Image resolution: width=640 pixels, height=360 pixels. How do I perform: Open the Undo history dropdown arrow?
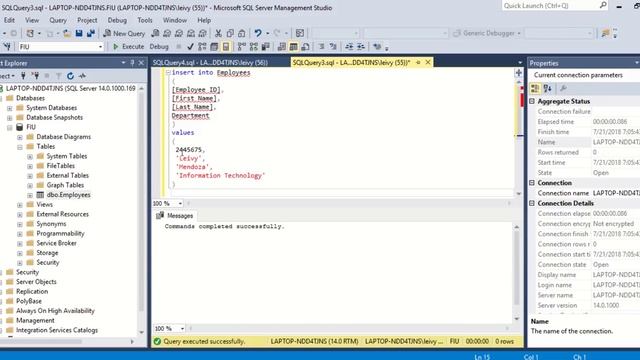267,33
